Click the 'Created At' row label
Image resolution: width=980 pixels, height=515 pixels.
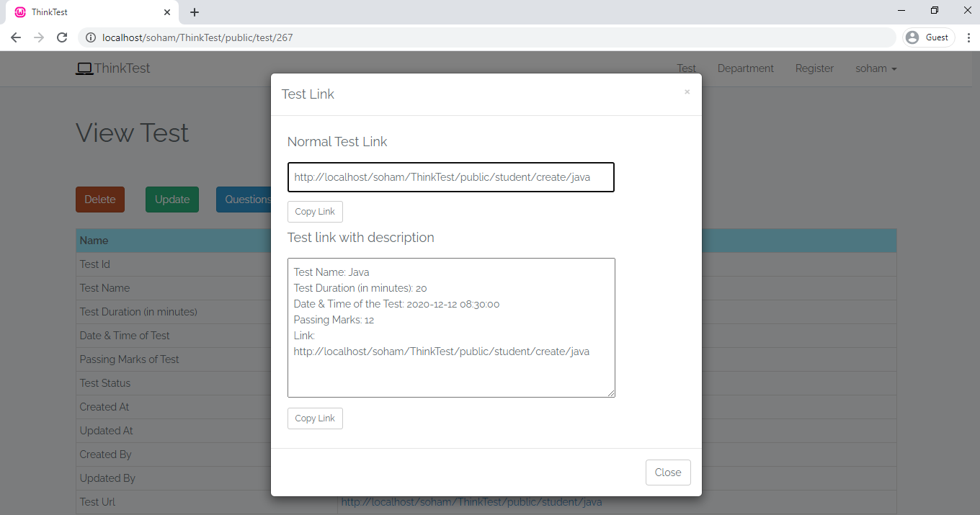point(104,407)
